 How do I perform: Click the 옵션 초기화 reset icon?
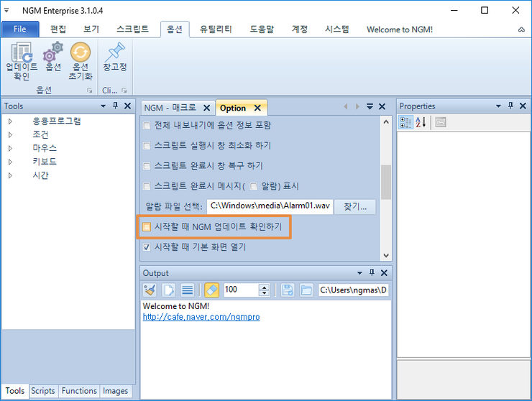pos(81,61)
